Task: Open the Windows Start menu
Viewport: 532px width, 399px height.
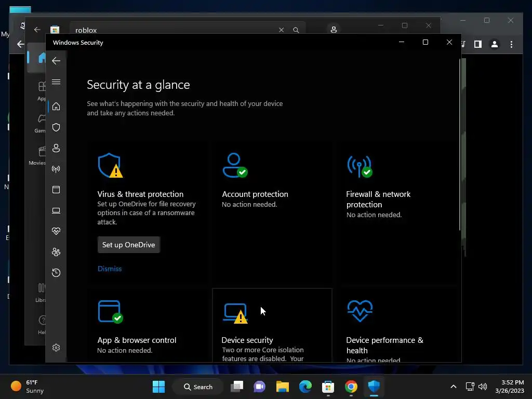Action: coord(158,387)
